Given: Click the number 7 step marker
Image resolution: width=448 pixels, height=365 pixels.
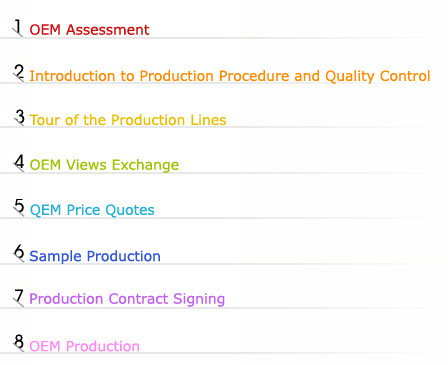Looking at the screenshot, I should tap(19, 298).
